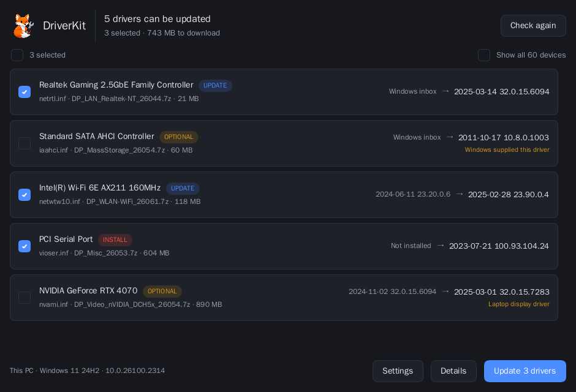Enable the Show all 60 devices checkbox

tap(484, 55)
